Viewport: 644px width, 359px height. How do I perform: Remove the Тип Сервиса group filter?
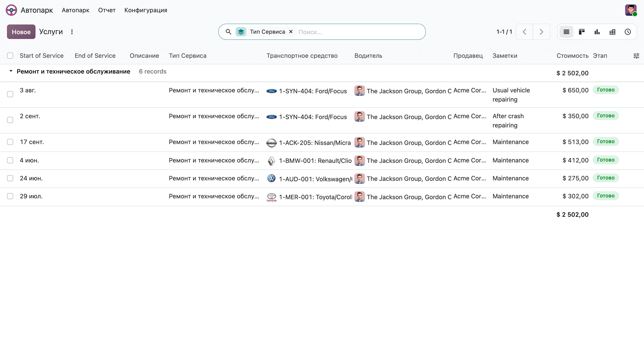pos(291,32)
